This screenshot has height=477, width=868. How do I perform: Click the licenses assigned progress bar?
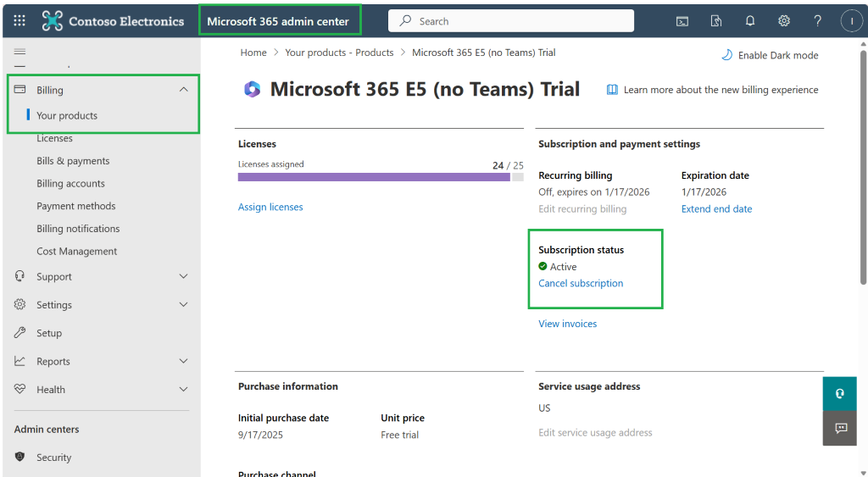(x=381, y=177)
